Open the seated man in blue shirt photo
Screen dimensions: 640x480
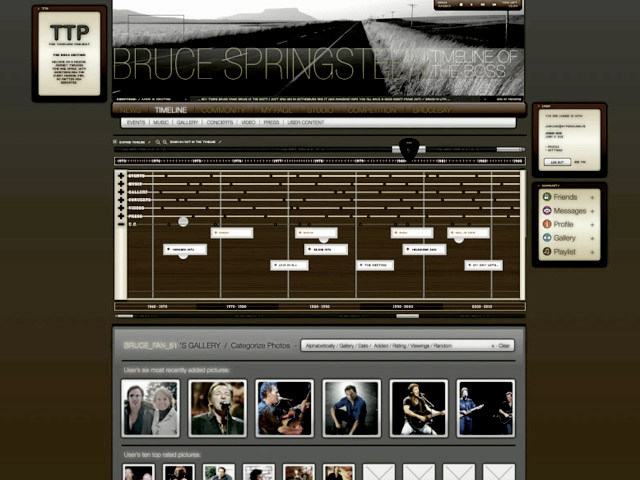click(x=351, y=408)
